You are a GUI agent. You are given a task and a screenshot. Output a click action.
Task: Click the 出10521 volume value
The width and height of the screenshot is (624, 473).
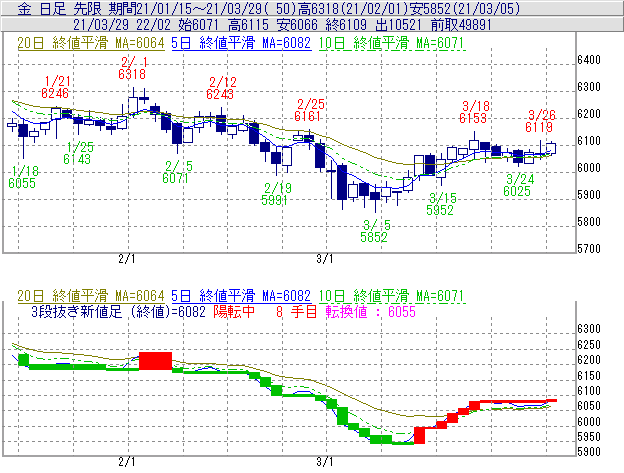coord(398,25)
